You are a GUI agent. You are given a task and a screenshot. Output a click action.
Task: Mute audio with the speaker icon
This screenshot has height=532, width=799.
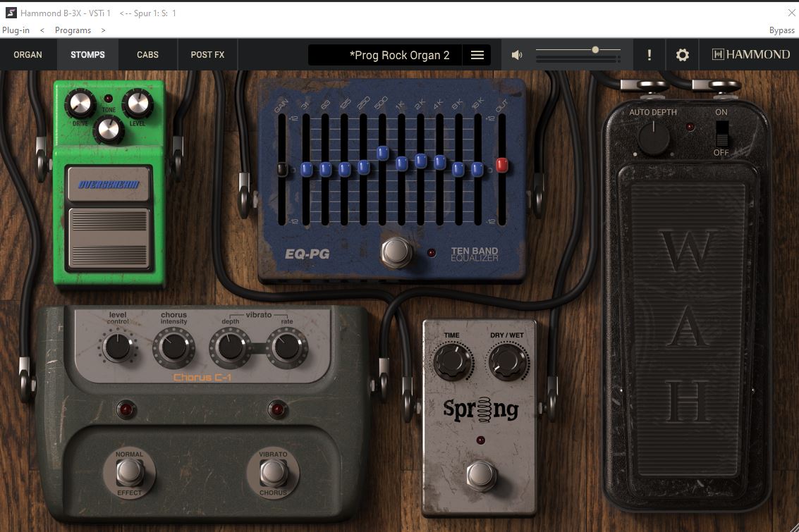517,55
